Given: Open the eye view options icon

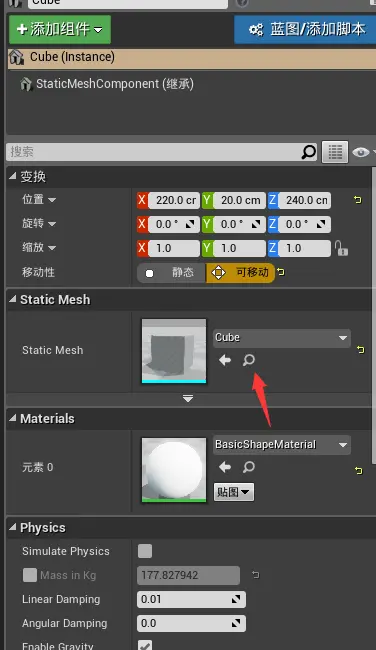Looking at the screenshot, I should point(361,152).
